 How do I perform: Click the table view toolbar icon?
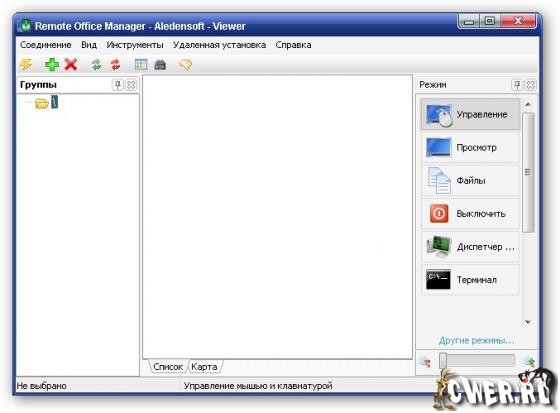(141, 65)
